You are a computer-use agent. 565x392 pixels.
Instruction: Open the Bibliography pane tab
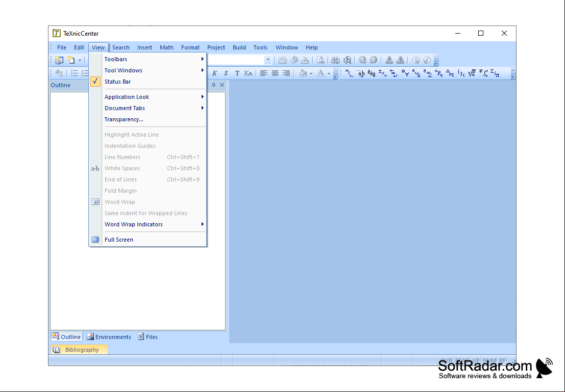click(79, 350)
